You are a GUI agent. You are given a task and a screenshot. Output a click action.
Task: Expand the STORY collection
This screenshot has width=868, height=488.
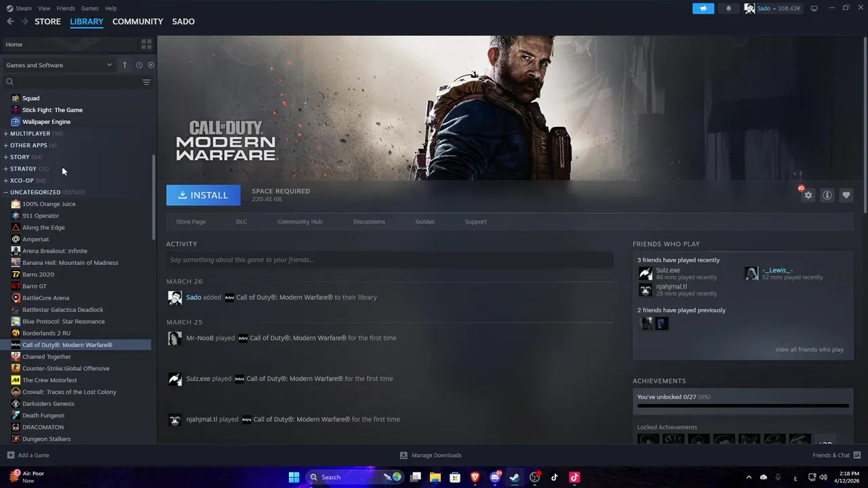20,157
